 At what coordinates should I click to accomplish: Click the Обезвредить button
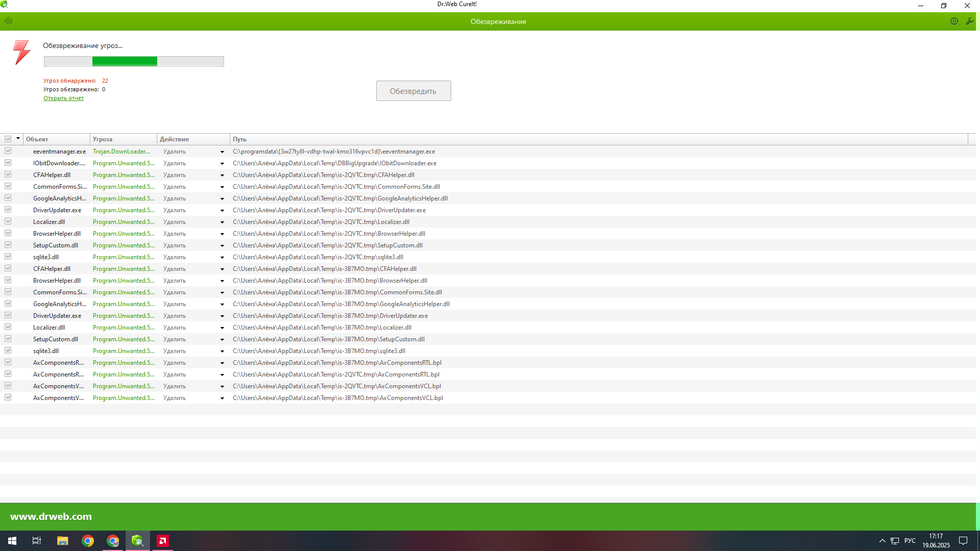[413, 91]
